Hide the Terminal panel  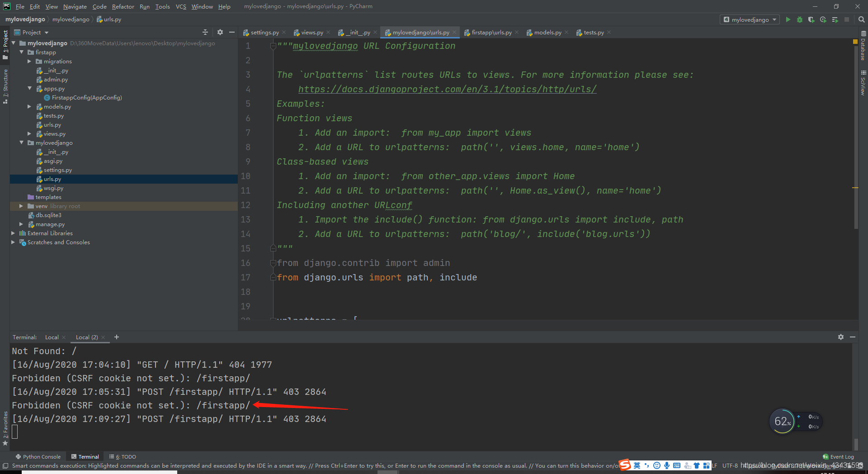coord(853,337)
